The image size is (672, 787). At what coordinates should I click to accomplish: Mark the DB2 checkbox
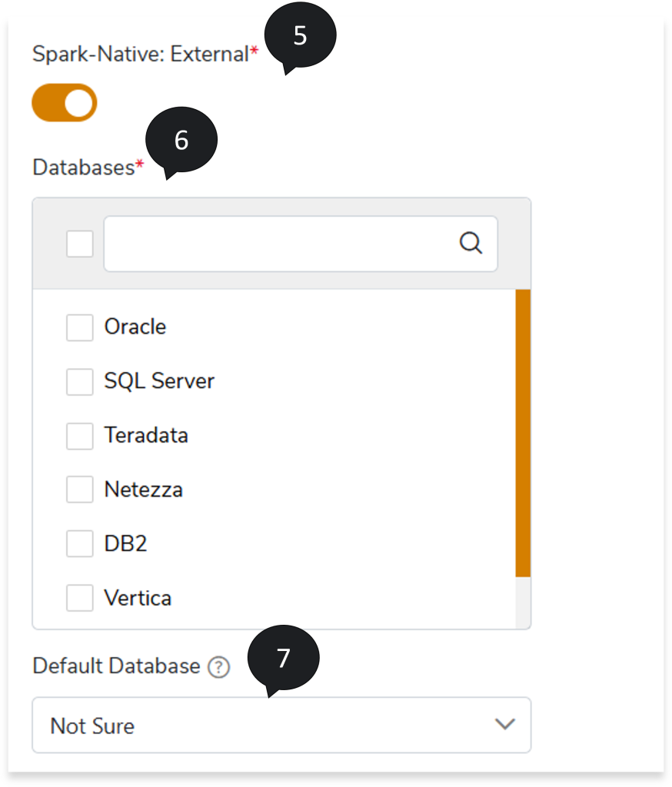[x=80, y=544]
